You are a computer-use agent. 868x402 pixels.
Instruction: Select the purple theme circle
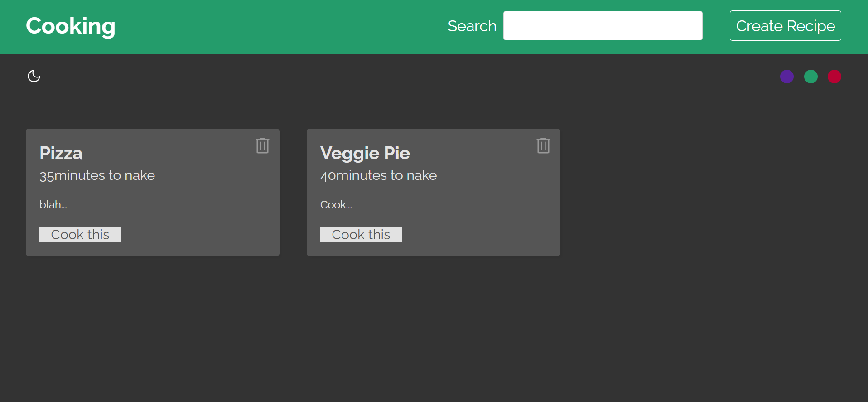point(787,77)
